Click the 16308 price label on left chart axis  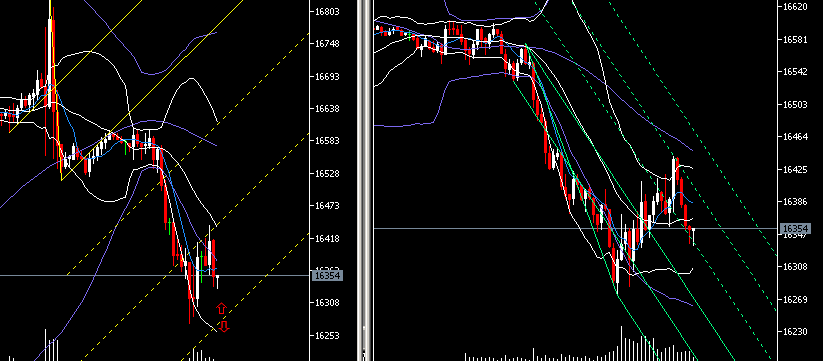pos(327,303)
